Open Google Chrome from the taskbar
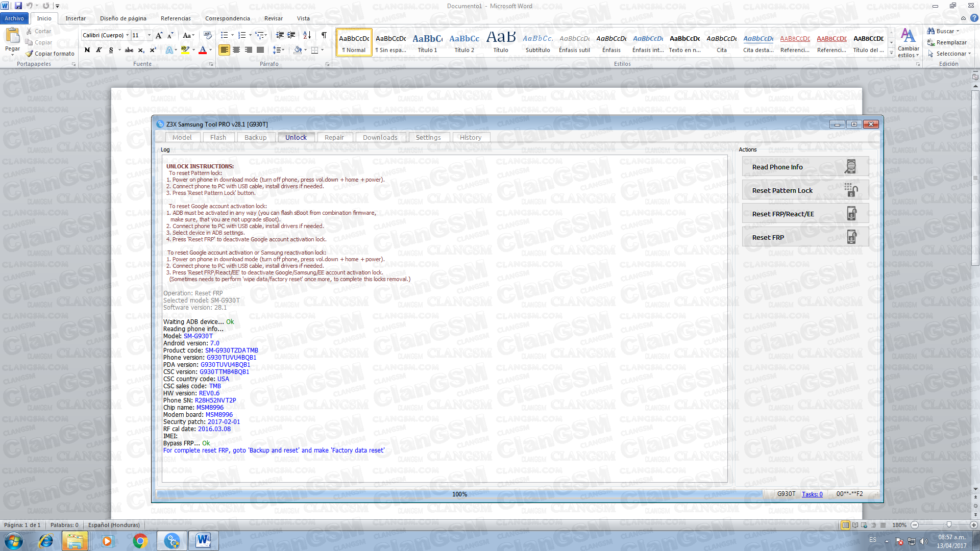The height and width of the screenshot is (551, 980). (140, 541)
